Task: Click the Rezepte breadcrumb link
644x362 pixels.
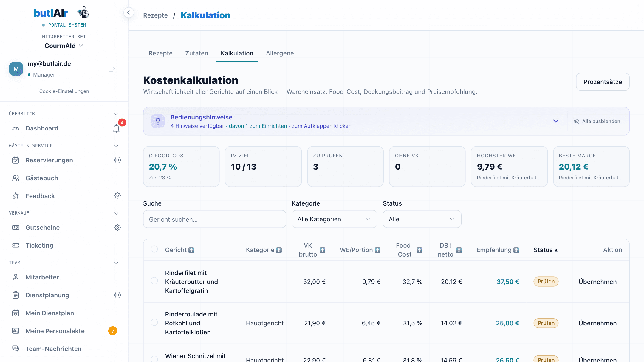Action: (x=155, y=15)
